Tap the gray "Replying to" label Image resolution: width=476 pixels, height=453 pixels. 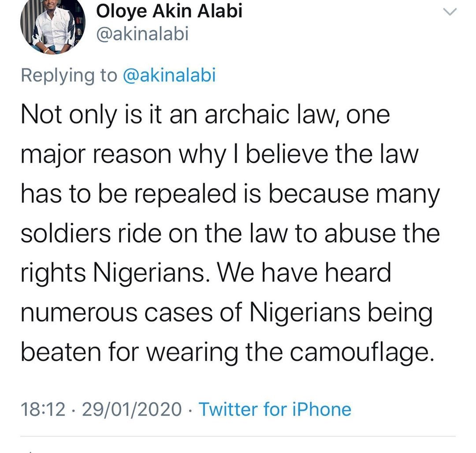(69, 76)
